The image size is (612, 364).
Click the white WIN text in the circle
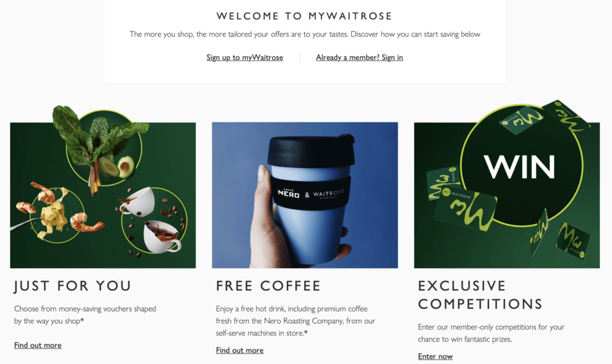click(x=519, y=167)
